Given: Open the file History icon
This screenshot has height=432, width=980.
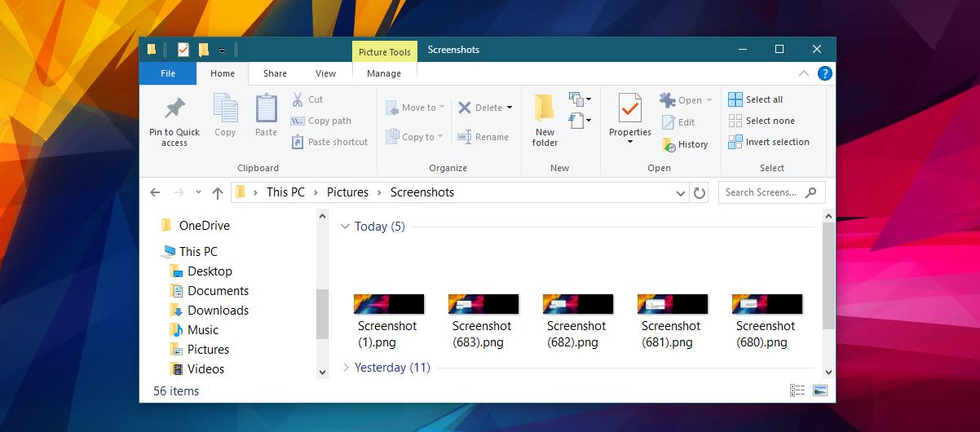Looking at the screenshot, I should (669, 144).
